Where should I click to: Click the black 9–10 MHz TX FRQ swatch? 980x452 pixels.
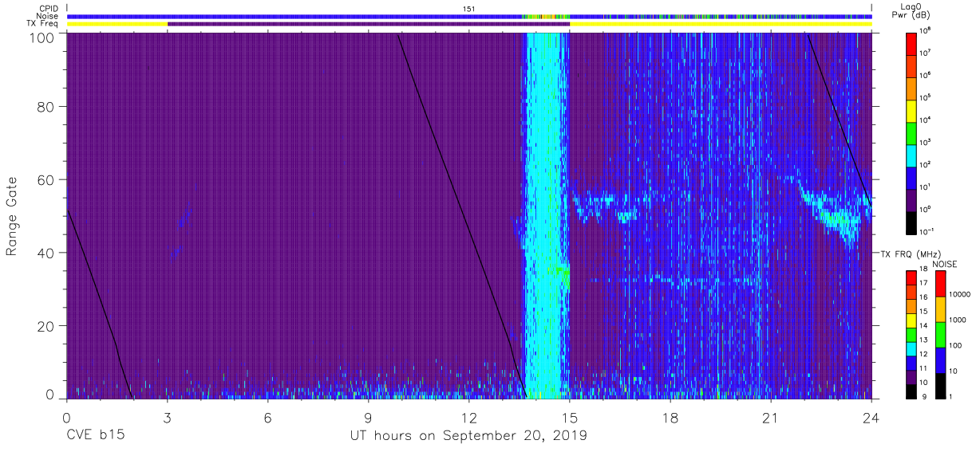coord(911,390)
